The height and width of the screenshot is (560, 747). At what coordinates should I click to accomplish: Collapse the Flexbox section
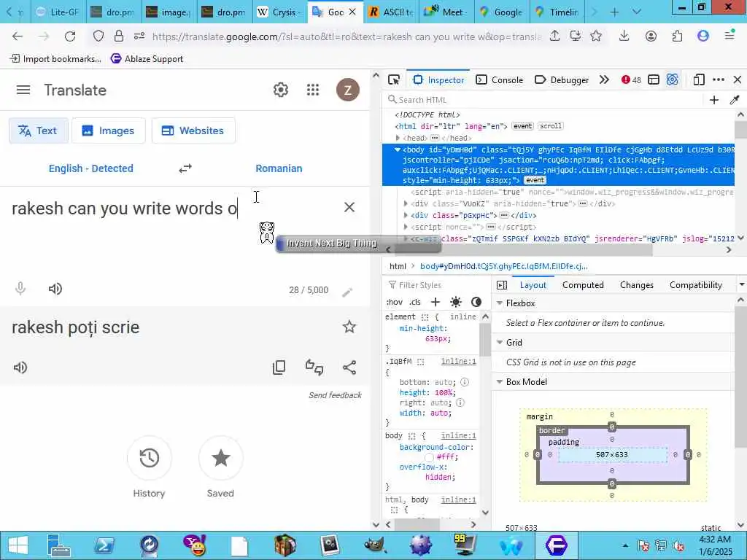pos(500,303)
